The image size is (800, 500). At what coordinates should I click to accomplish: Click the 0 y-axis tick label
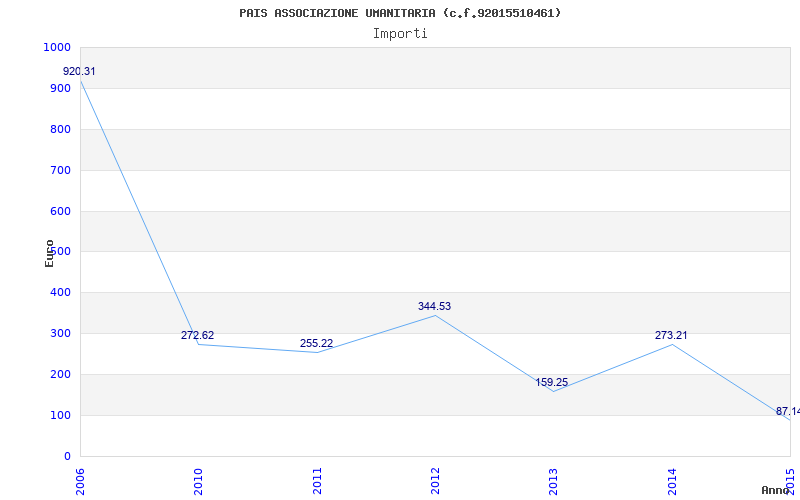(x=67, y=457)
